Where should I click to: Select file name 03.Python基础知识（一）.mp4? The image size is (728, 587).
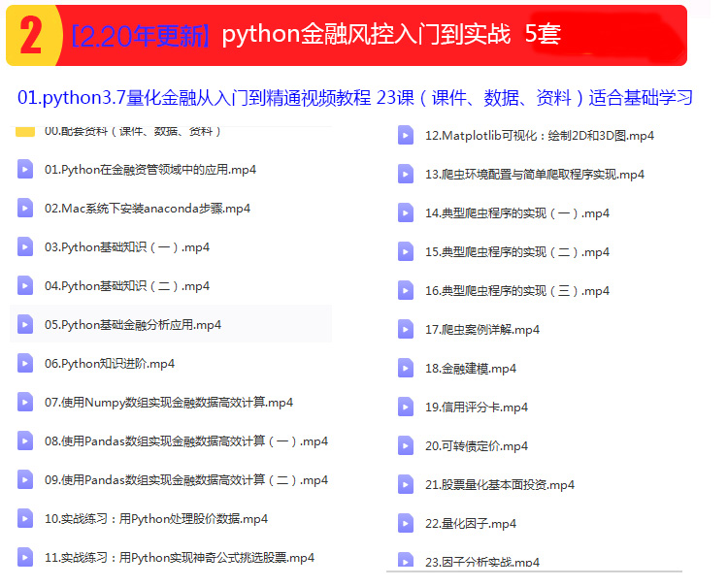pos(127,247)
